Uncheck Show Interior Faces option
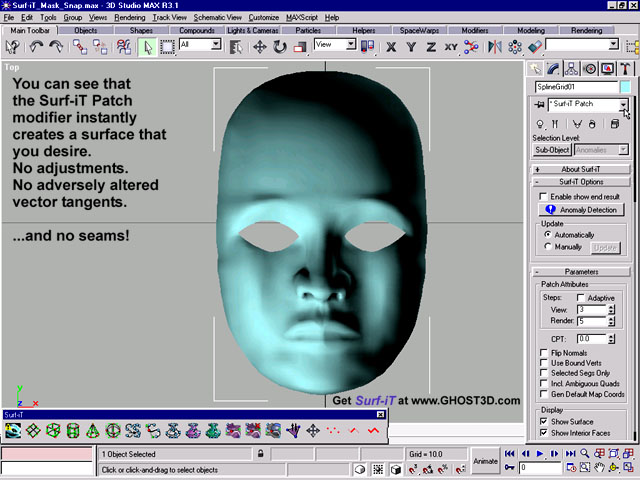The width and height of the screenshot is (640, 480). pyautogui.click(x=543, y=432)
